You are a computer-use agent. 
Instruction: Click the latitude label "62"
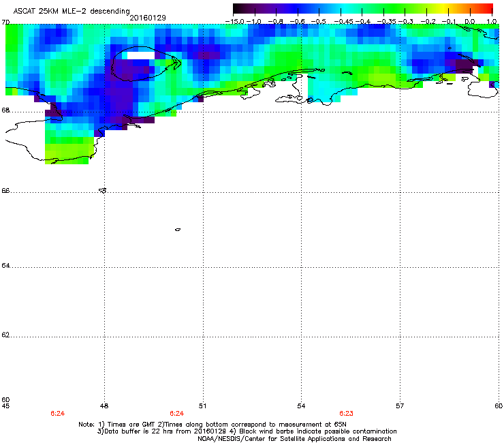pos(5,335)
